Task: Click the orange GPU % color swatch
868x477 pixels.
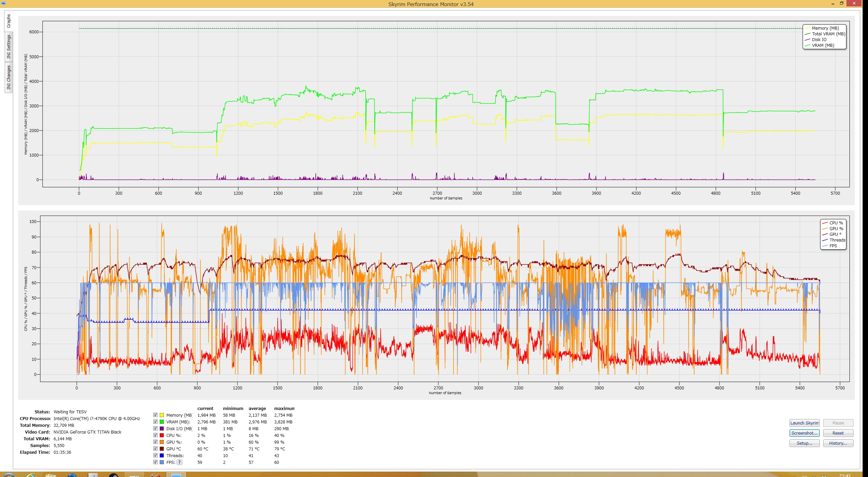Action: [x=162, y=442]
